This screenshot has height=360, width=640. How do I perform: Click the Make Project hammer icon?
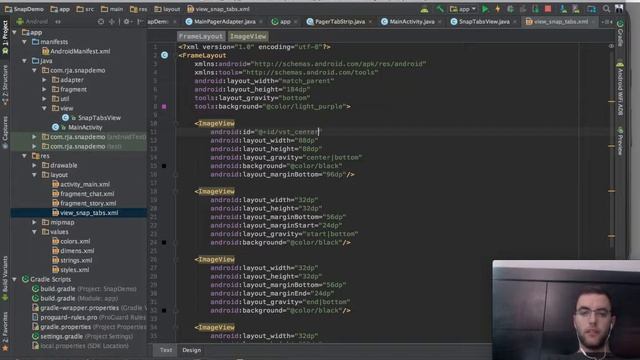pos(440,9)
